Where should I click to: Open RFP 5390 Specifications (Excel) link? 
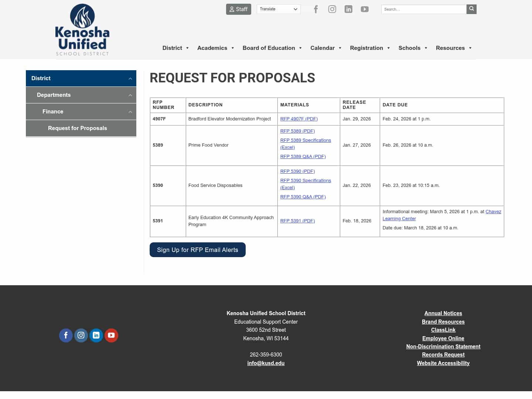coord(306,184)
